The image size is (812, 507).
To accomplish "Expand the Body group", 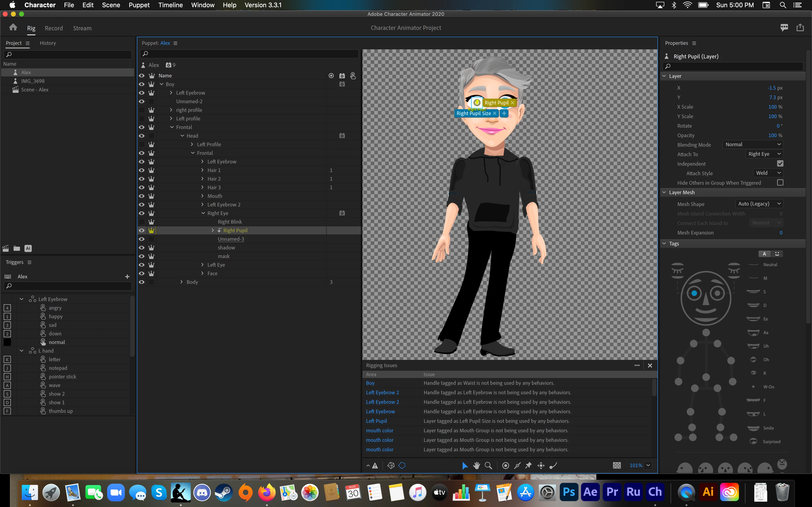I will point(181,282).
